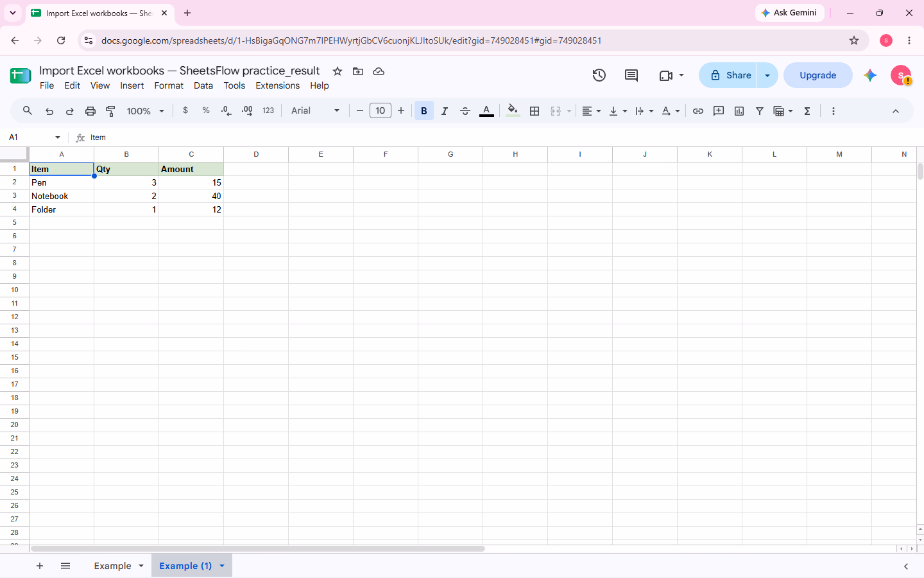This screenshot has width=924, height=578.
Task: Open the Arial font dropdown
Action: (315, 110)
